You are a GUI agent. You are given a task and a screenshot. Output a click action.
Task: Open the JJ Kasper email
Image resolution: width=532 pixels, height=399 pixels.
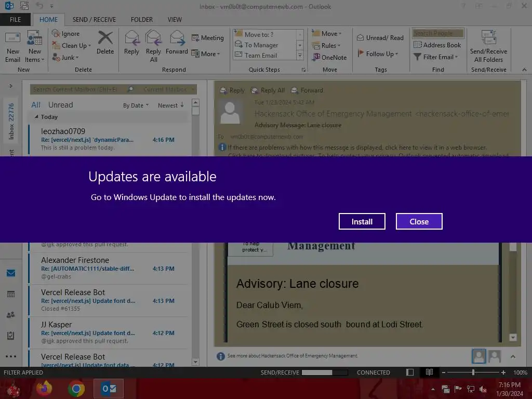(x=109, y=332)
